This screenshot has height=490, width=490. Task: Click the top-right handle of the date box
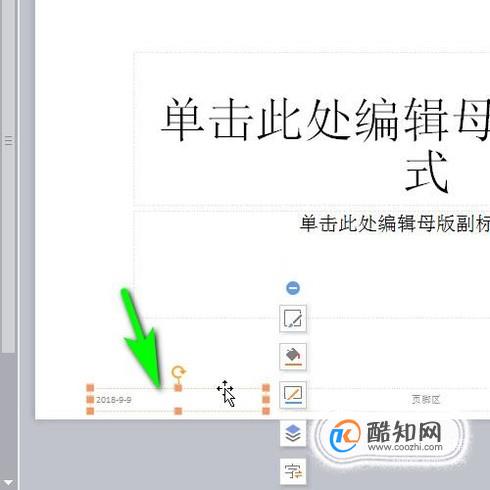tap(266, 388)
